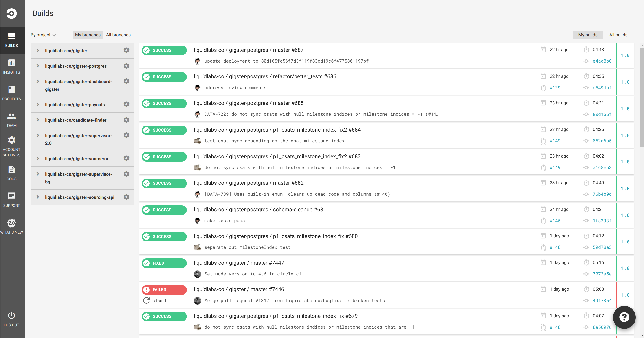Viewport: 644px width, 338px height.
Task: Open the help question mark bubble
Action: coord(624,317)
